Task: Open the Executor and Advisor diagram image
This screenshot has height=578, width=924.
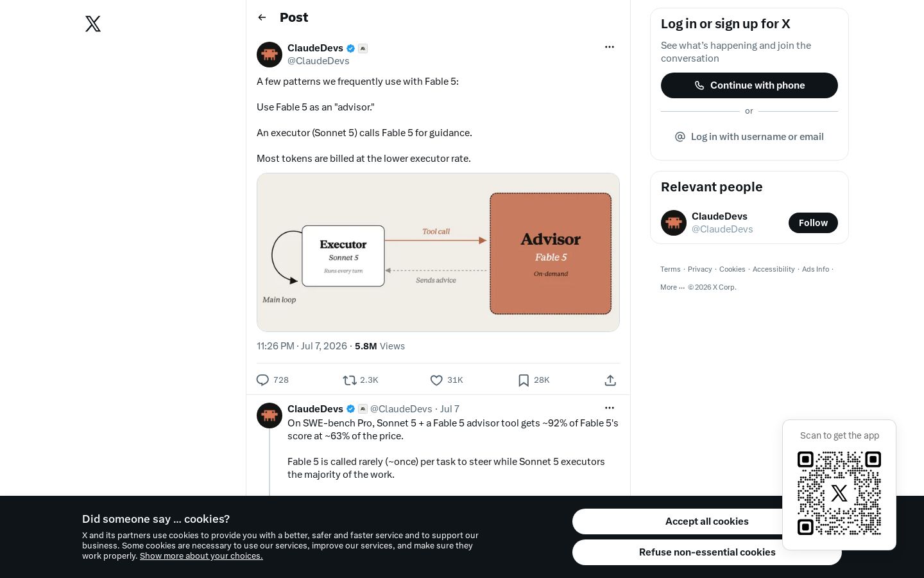Action: tap(438, 252)
